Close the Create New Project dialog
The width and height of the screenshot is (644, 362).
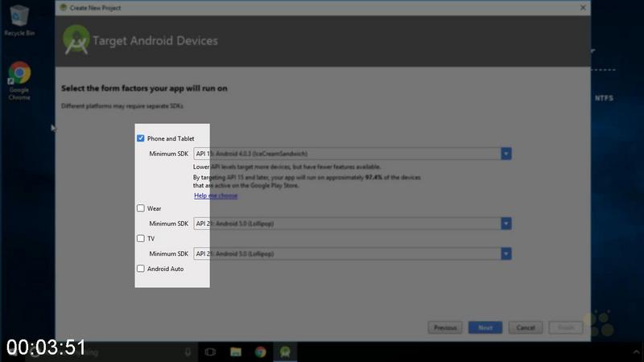[x=583, y=7]
